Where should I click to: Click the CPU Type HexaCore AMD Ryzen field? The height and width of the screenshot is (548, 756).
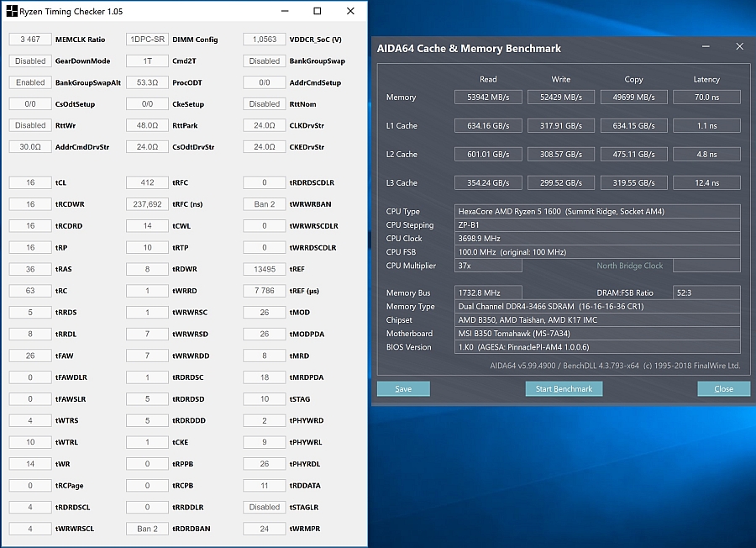point(597,211)
